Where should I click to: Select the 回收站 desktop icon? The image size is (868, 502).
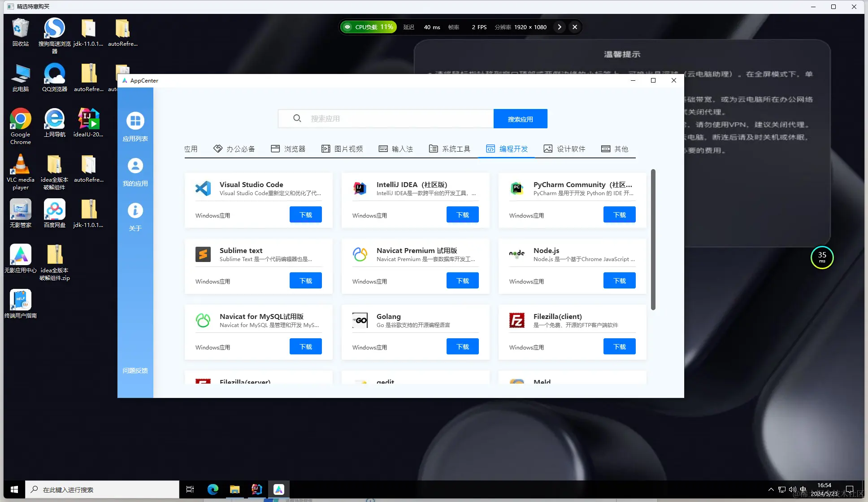pos(21,32)
